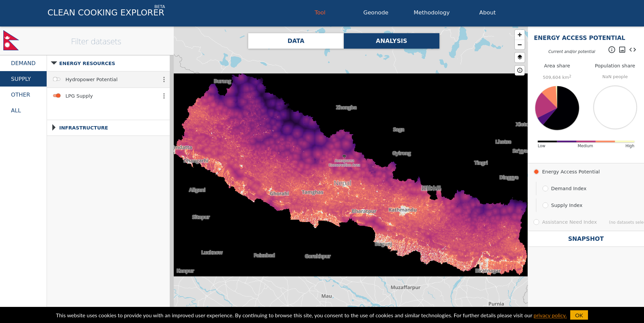Open Hydropower Potential options menu
The width and height of the screenshot is (644, 323).
click(164, 79)
